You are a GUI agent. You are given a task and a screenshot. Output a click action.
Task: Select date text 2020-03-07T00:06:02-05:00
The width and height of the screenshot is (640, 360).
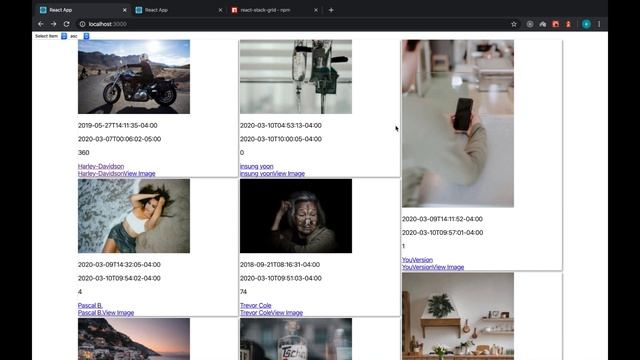[x=119, y=139]
